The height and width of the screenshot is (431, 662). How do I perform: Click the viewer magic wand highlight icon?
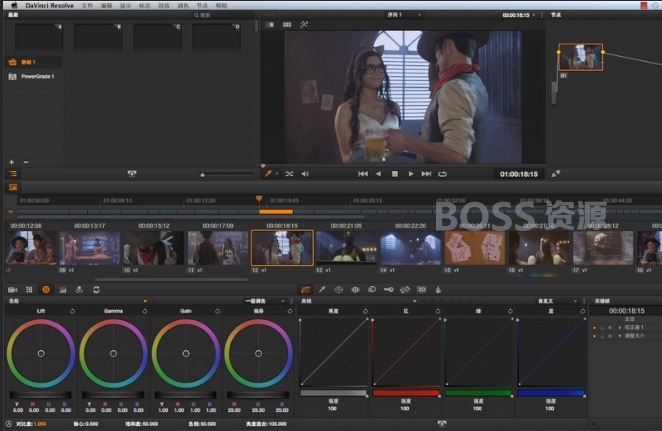click(x=304, y=24)
